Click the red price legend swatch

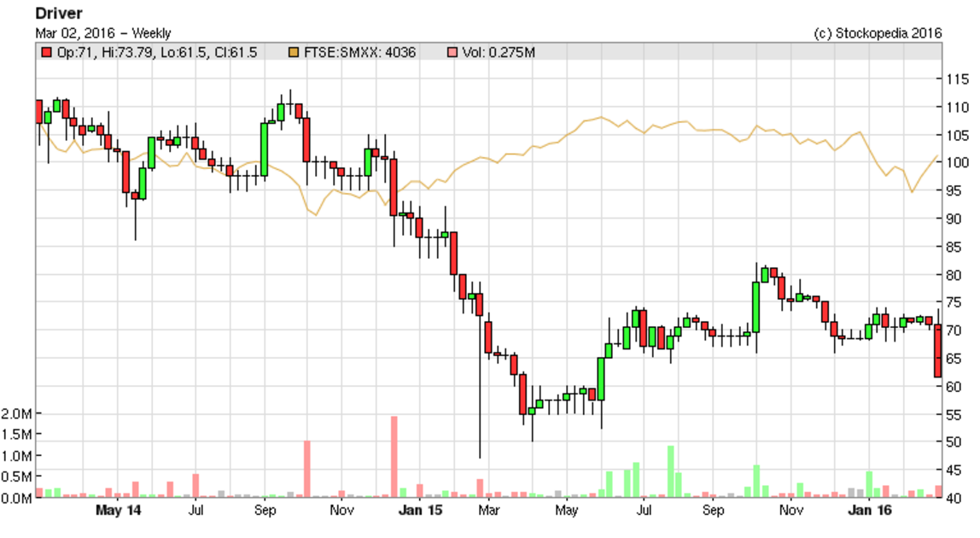tap(45, 53)
